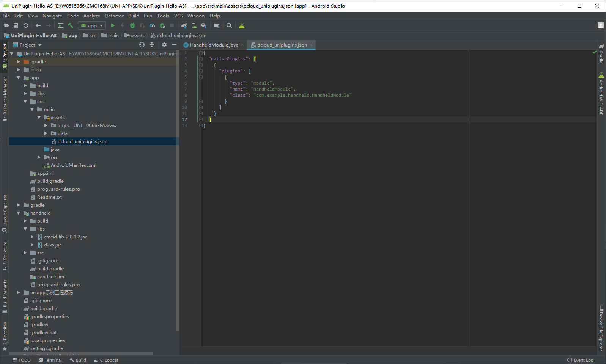Collapse the app module node

tap(18, 77)
